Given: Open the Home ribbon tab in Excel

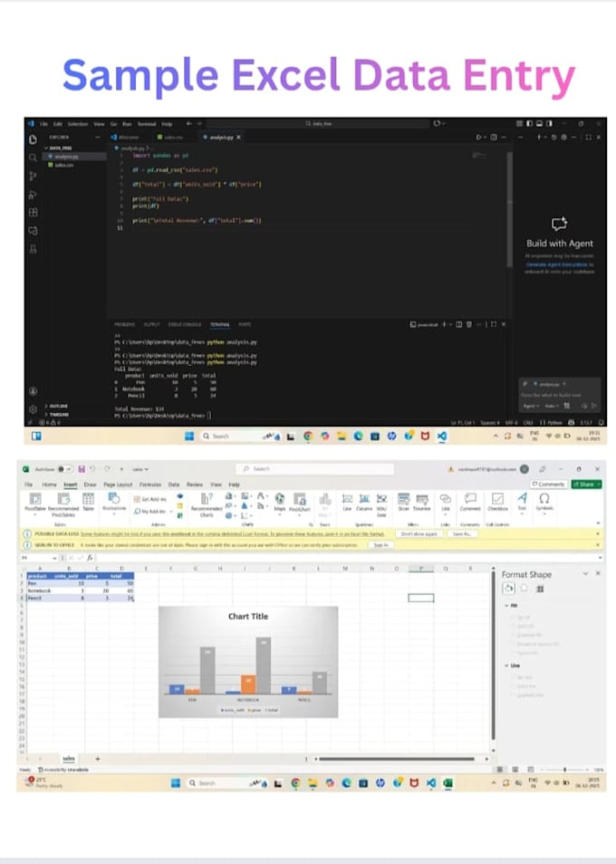Looking at the screenshot, I should 50,485.
